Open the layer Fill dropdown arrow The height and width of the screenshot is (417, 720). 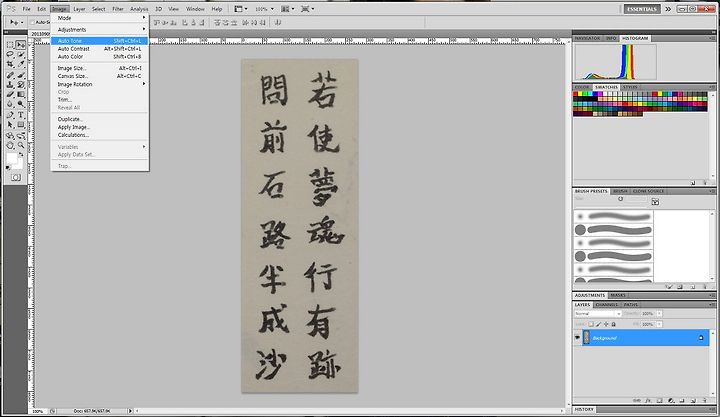[659, 324]
